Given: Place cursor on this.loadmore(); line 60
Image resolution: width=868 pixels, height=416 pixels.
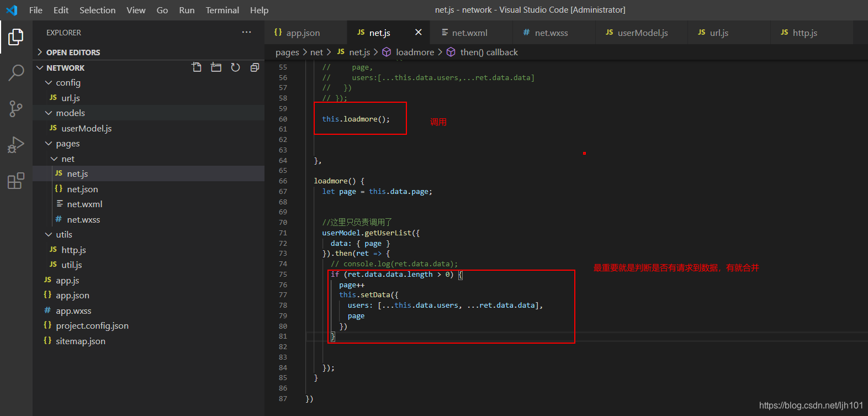Looking at the screenshot, I should (356, 119).
